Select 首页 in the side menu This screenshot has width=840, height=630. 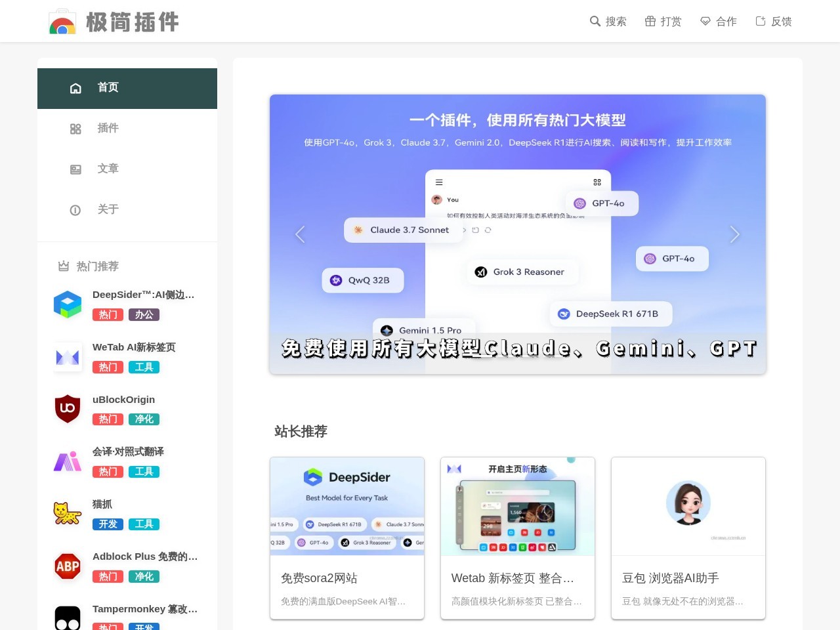click(127, 89)
